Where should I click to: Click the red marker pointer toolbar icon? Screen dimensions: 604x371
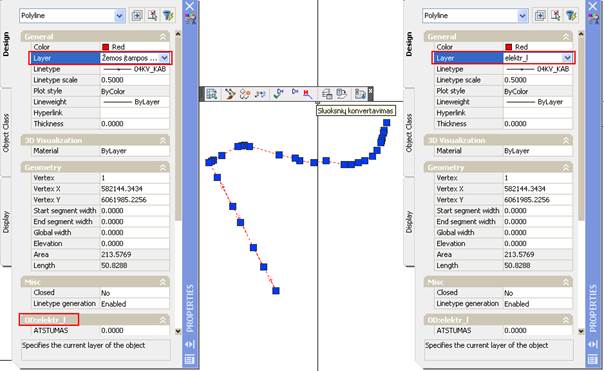(307, 94)
